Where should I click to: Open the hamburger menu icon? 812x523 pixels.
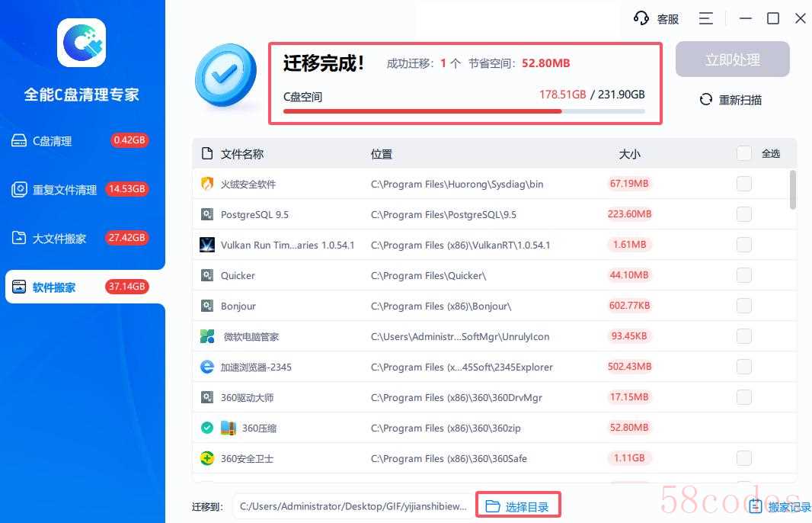[x=706, y=18]
